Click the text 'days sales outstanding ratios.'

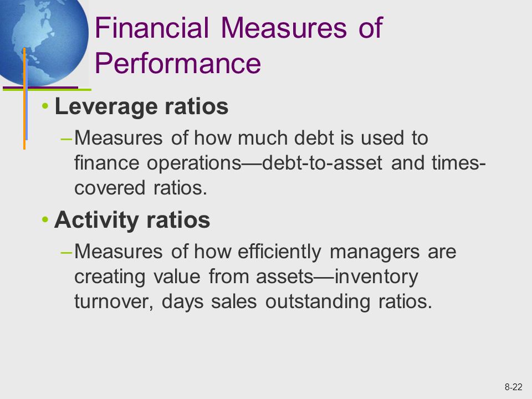pos(296,301)
